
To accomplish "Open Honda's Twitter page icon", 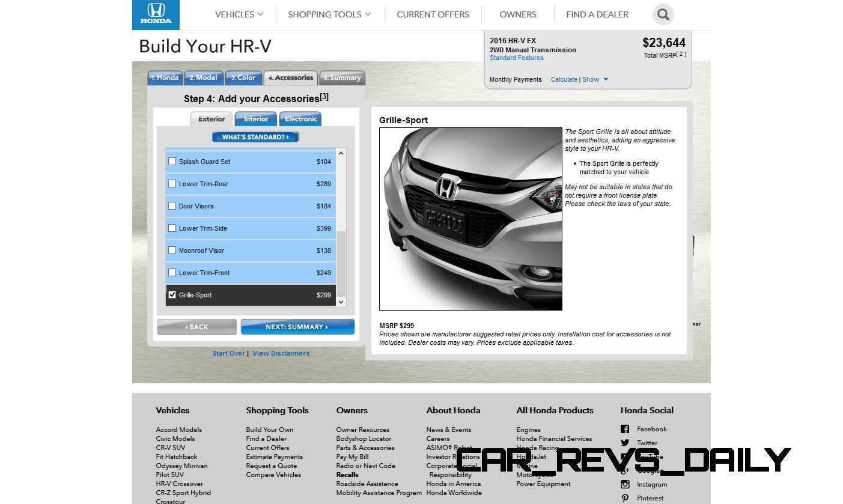I will click(625, 443).
